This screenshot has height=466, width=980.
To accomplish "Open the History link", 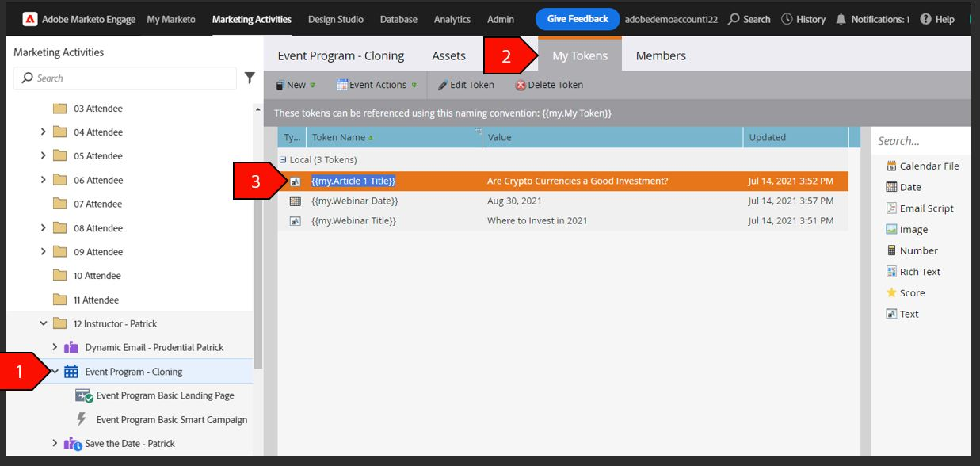I will pyautogui.click(x=803, y=19).
